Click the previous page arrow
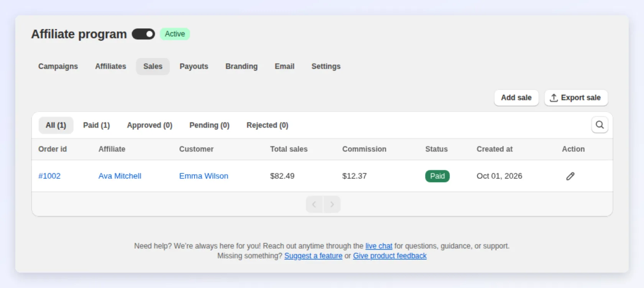644x288 pixels. [x=314, y=204]
